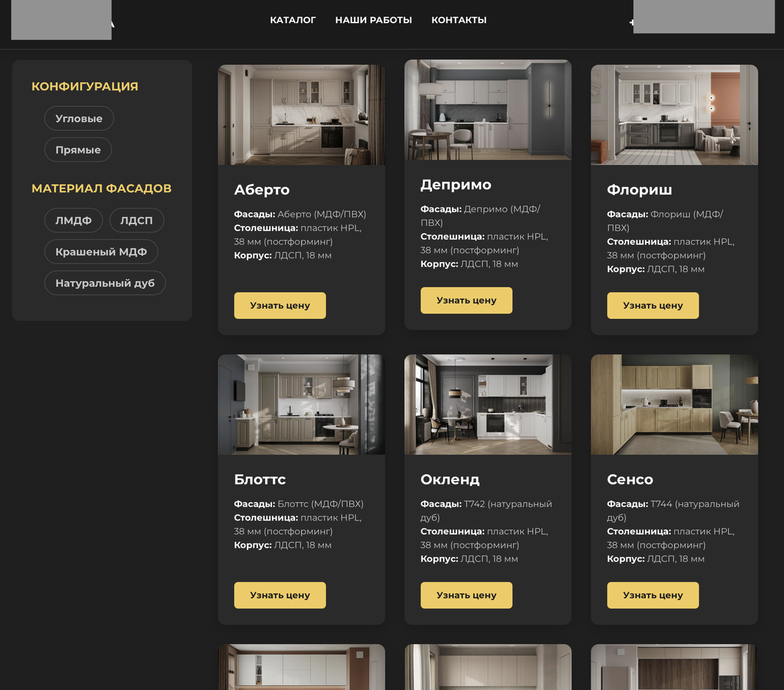Viewport: 784px width, 690px height.
Task: Click the Окленд product title
Action: pyautogui.click(x=450, y=479)
